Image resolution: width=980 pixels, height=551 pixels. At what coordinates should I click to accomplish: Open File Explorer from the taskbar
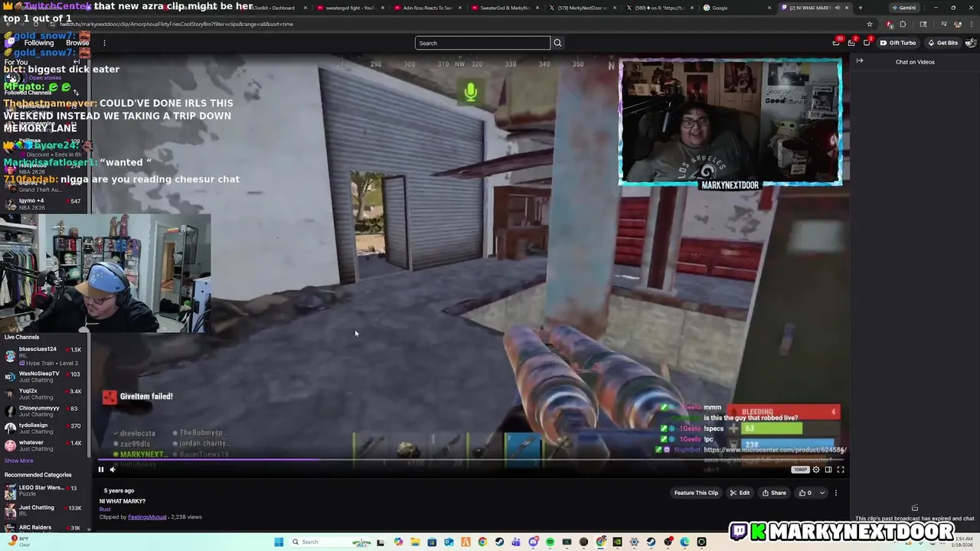(415, 542)
